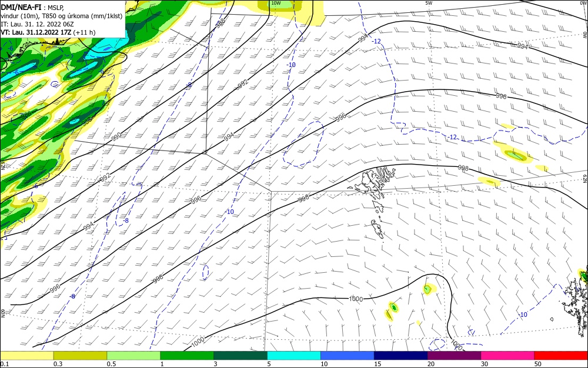Click the pink 30–50 legend swatch
The width and height of the screenshot is (588, 368).
coord(508,356)
